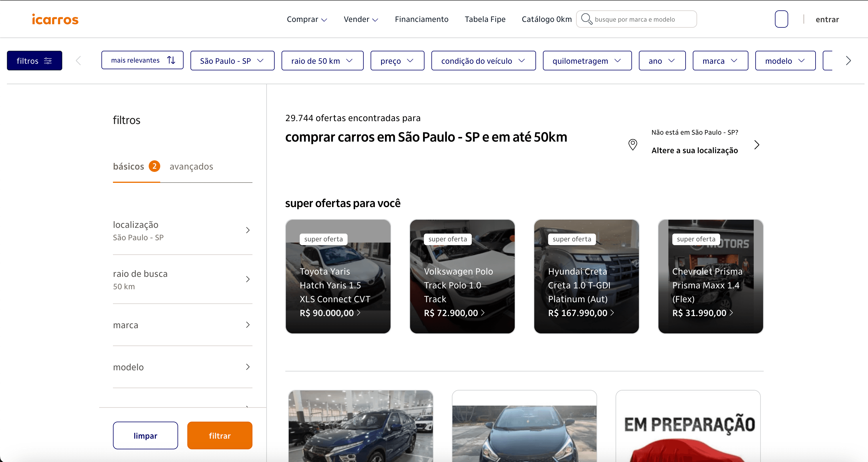The height and width of the screenshot is (462, 868).
Task: Click the chevron next to Altere a sua localização
Action: pos(757,145)
